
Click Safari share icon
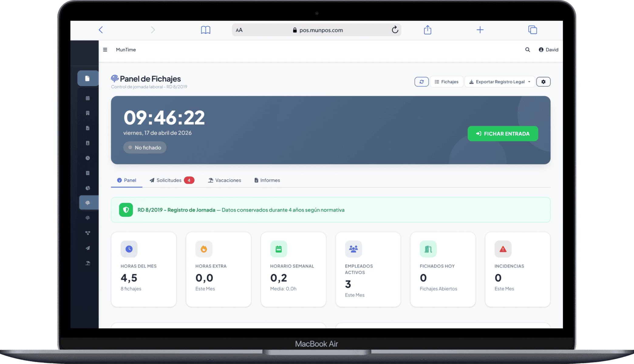428,30
